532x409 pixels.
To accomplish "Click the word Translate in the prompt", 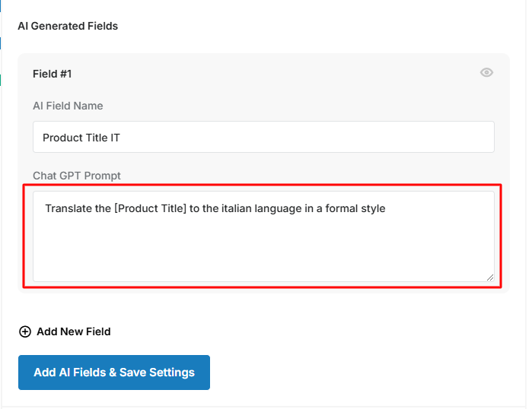I will (68, 208).
